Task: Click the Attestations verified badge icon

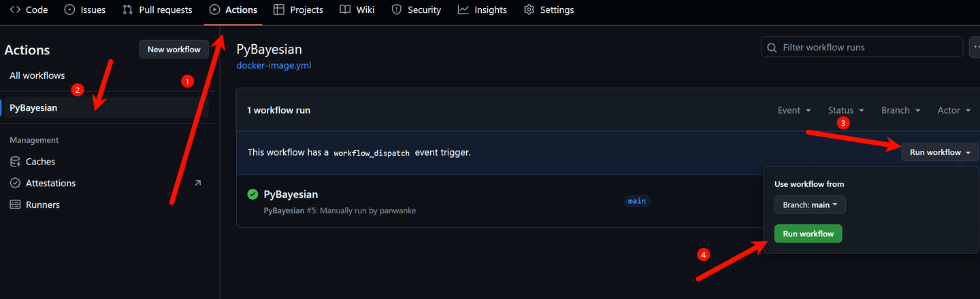Action: tap(15, 183)
